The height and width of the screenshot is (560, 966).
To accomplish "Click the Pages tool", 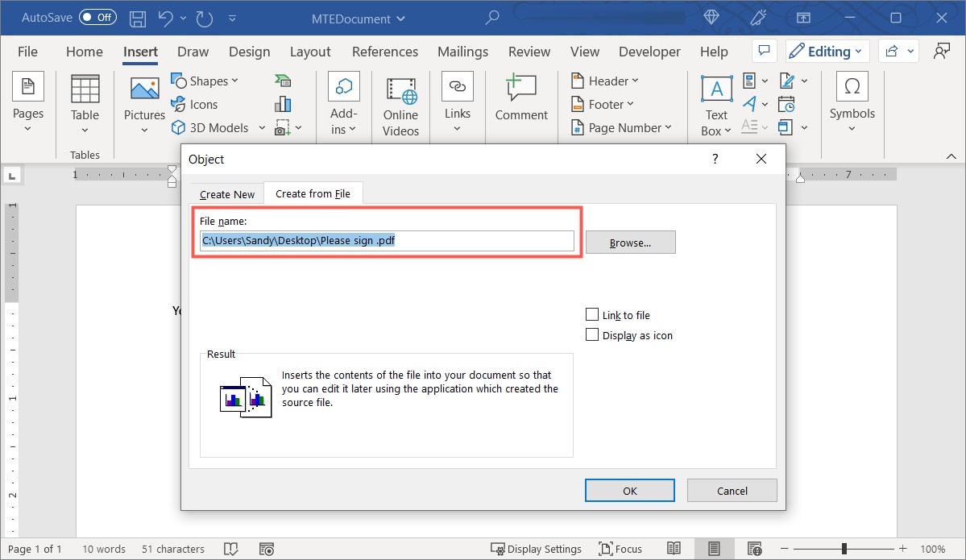I will click(x=28, y=103).
